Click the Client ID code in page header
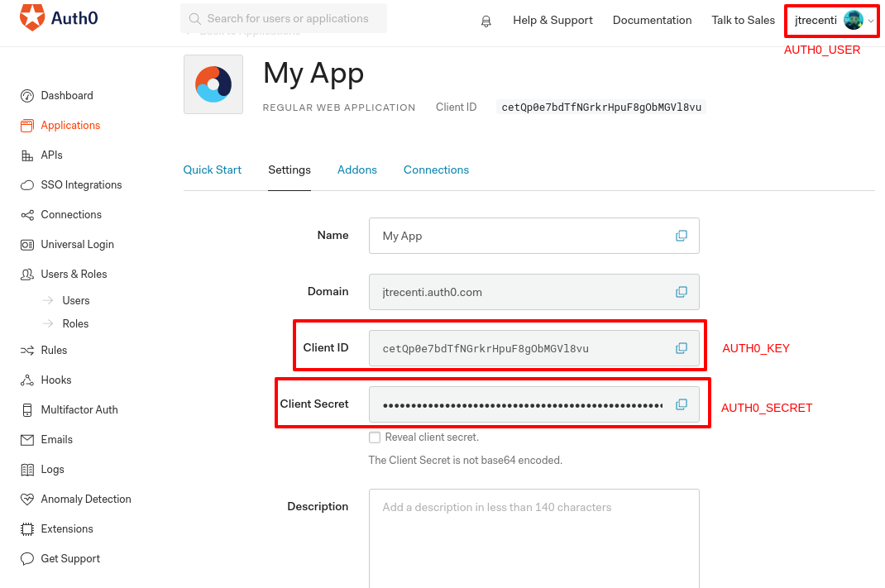This screenshot has width=885, height=588. pos(601,108)
